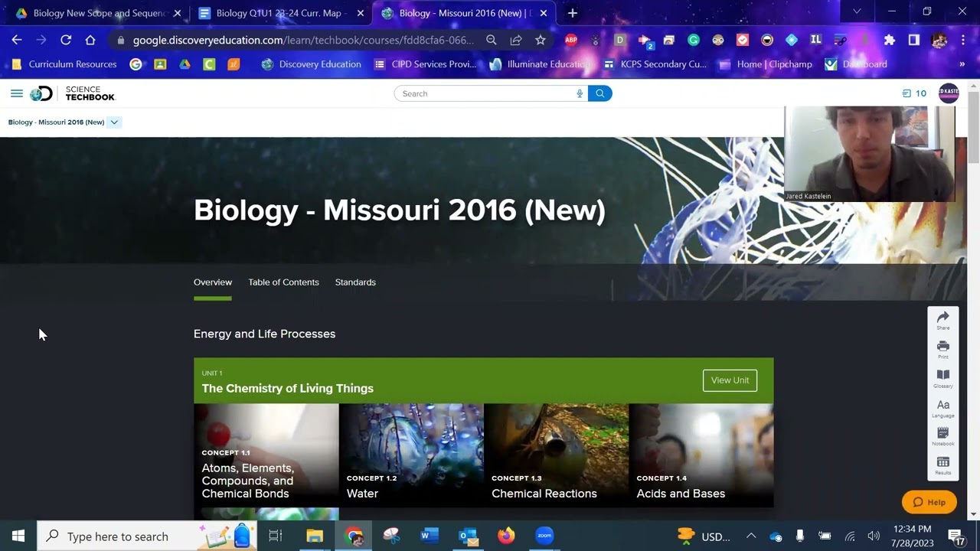Switch to the Table of Contents tab

283,282
